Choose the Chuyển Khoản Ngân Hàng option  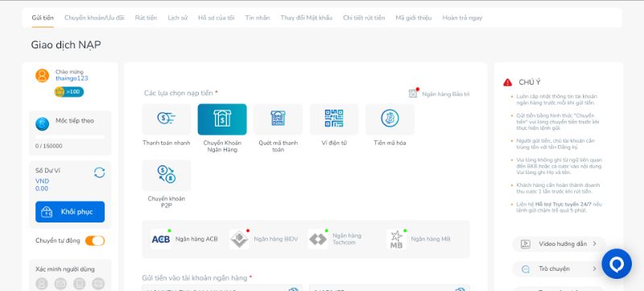coord(222,119)
